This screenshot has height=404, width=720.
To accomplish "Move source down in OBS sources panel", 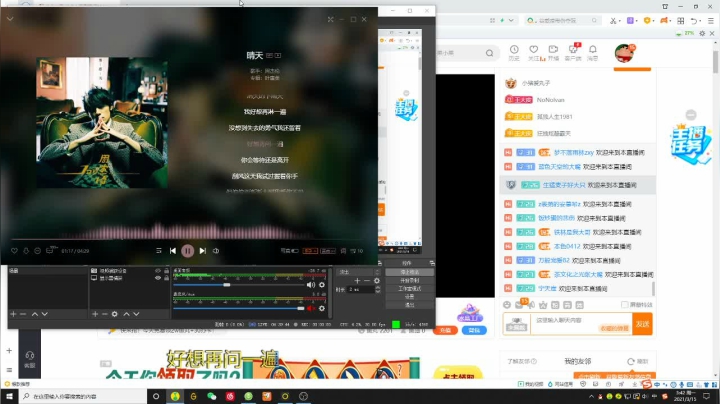I will point(136,314).
